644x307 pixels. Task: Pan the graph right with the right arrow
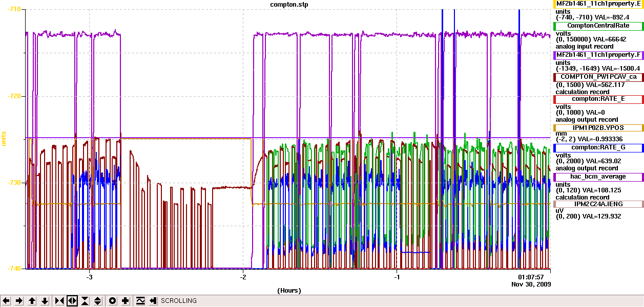[19, 301]
